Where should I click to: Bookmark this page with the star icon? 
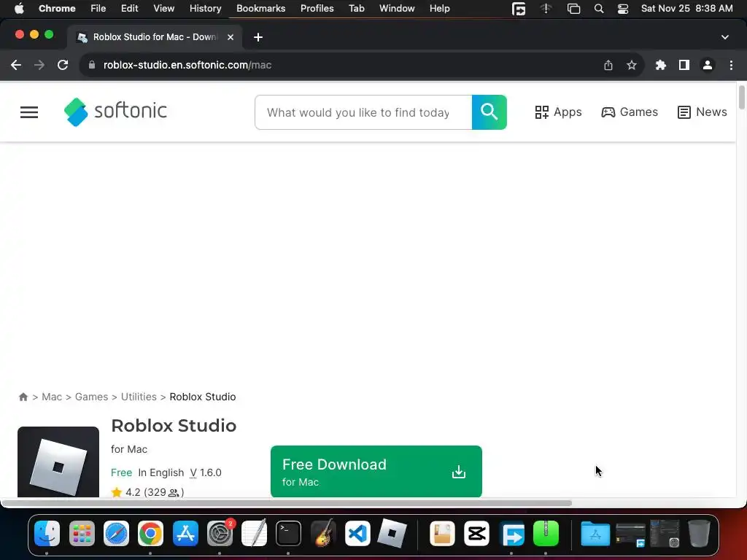coord(632,65)
